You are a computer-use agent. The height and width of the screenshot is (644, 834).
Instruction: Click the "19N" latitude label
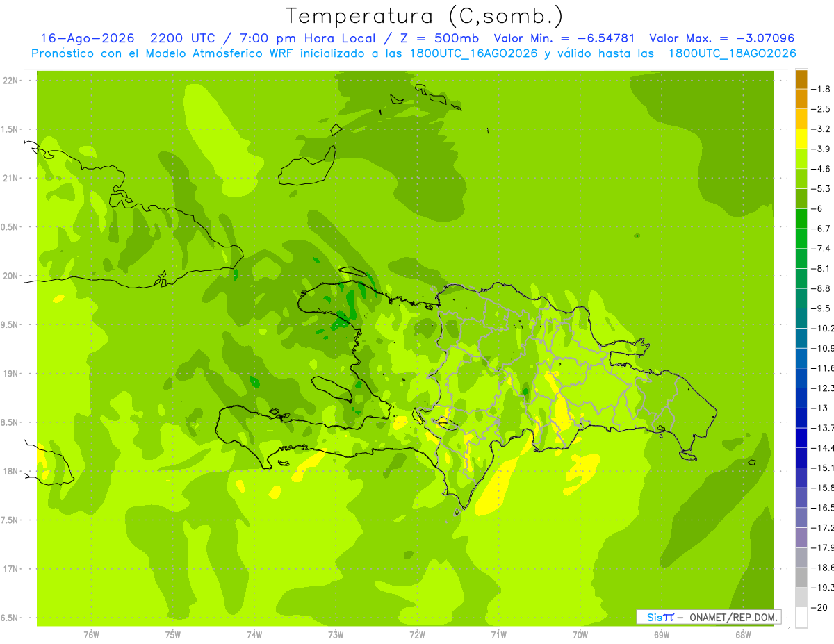pos(10,374)
